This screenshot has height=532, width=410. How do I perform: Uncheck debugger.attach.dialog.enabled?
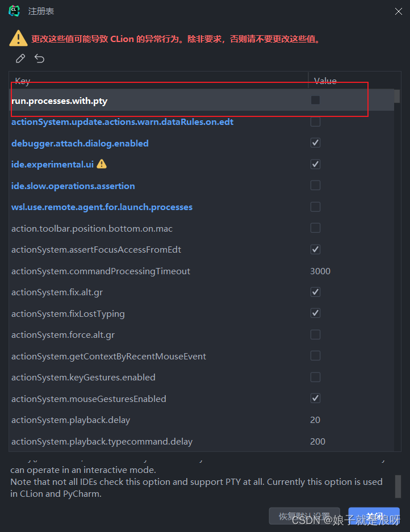[315, 143]
